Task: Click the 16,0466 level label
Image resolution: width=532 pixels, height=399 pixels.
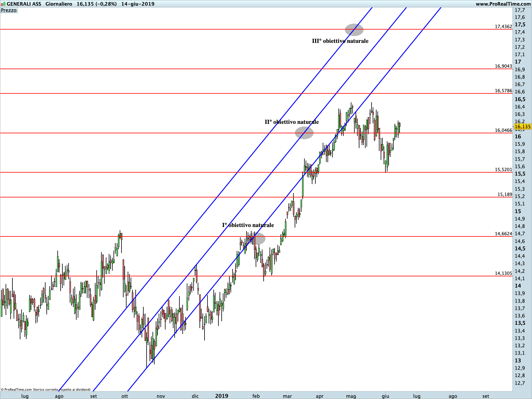Action: click(503, 130)
